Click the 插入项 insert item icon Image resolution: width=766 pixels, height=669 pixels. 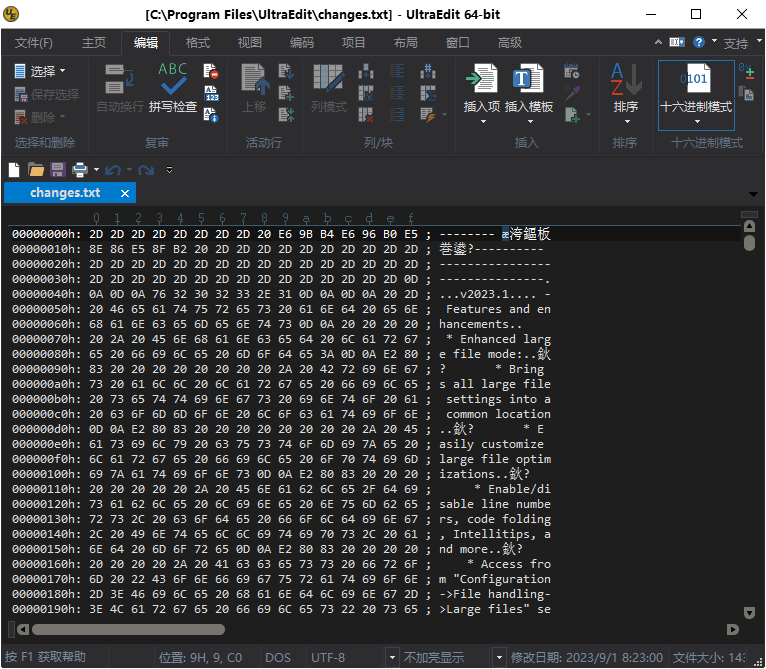482,78
